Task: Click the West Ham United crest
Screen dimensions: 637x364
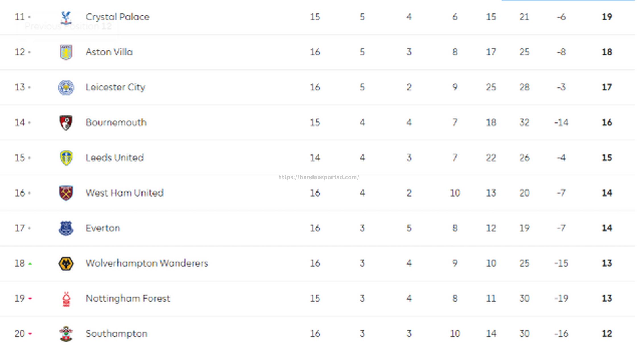Action: (66, 193)
